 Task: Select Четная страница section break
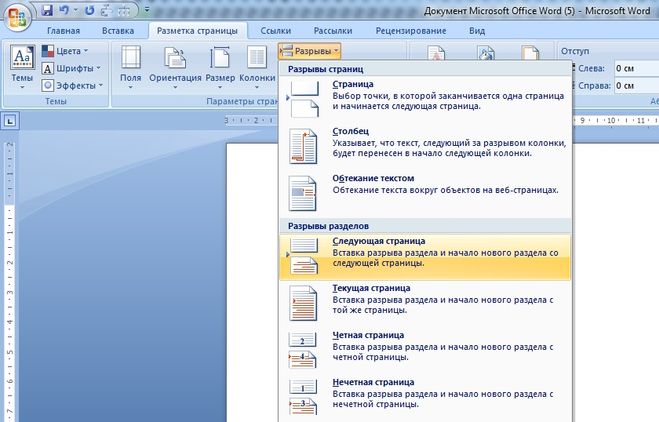[x=425, y=351]
